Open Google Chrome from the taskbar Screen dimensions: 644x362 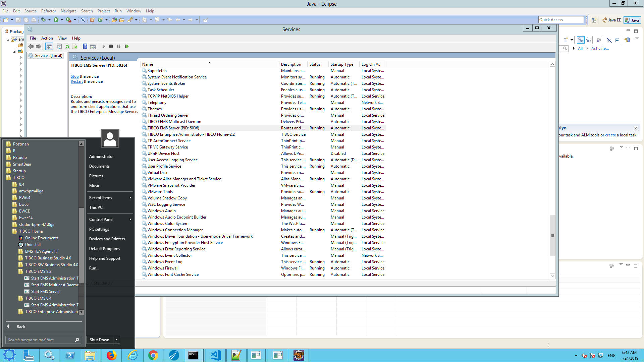click(x=153, y=355)
